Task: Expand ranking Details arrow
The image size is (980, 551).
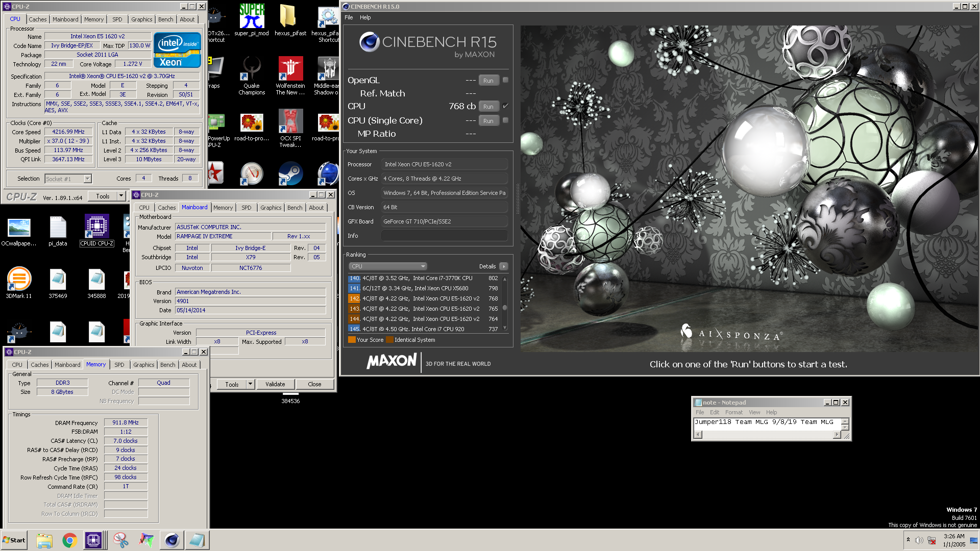Action: tap(504, 266)
